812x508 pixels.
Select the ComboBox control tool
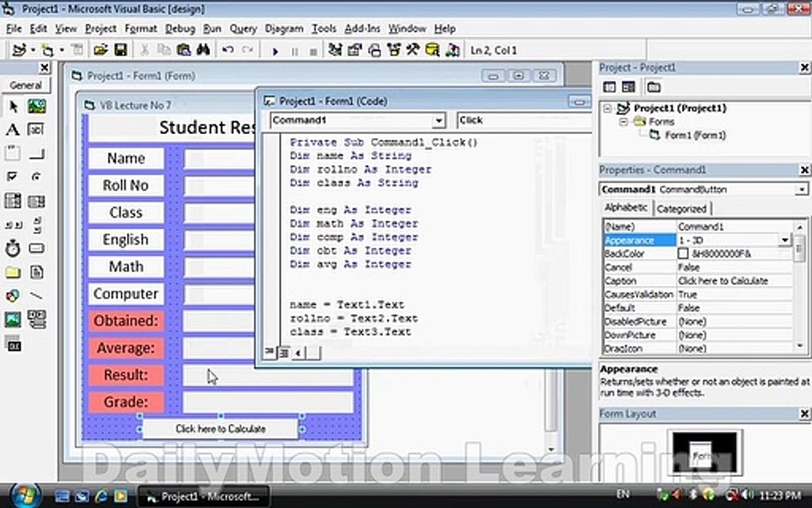(13, 200)
